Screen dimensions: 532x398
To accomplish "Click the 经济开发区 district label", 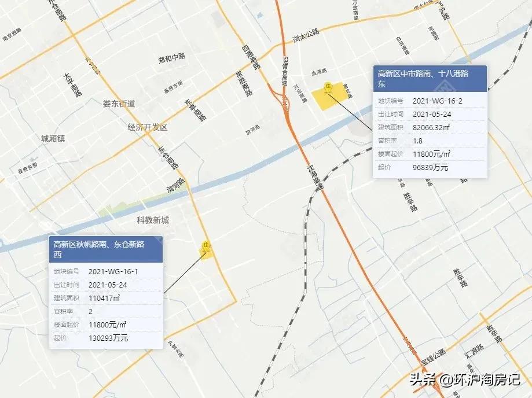I will (x=148, y=127).
